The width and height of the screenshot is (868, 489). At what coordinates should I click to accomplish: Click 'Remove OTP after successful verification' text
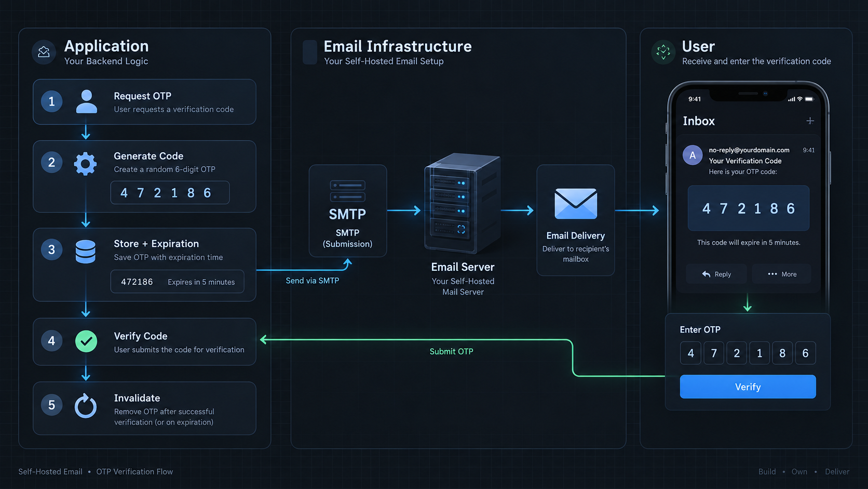pyautogui.click(x=164, y=417)
